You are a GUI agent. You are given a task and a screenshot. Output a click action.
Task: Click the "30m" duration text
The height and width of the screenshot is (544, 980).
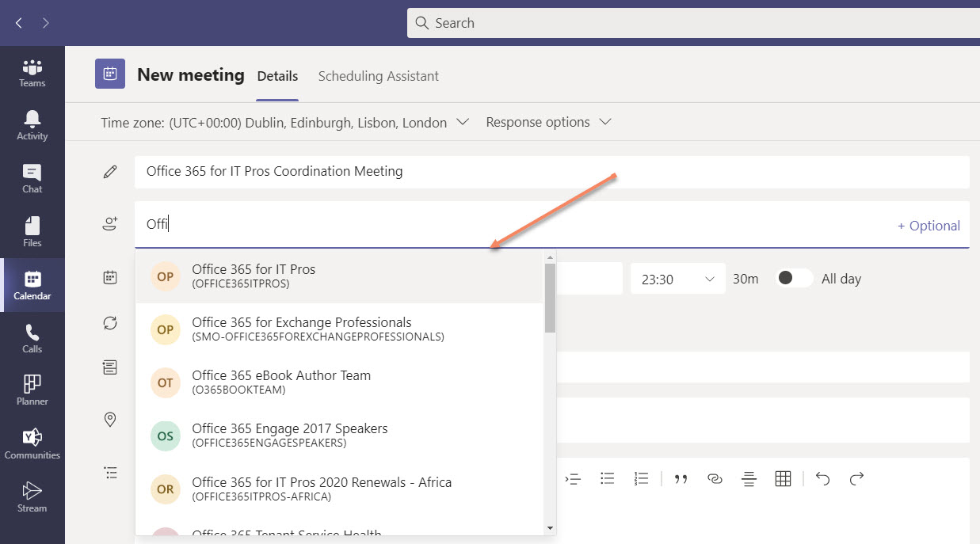(745, 279)
